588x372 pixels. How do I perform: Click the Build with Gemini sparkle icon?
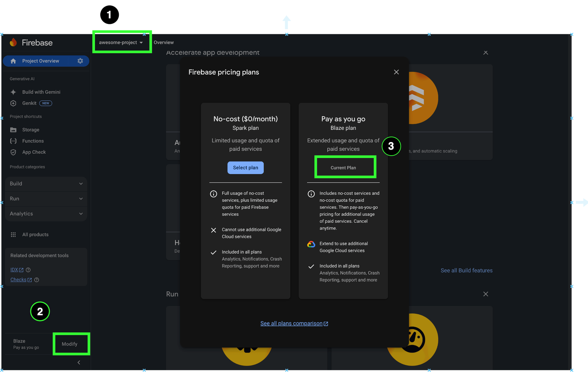click(13, 92)
